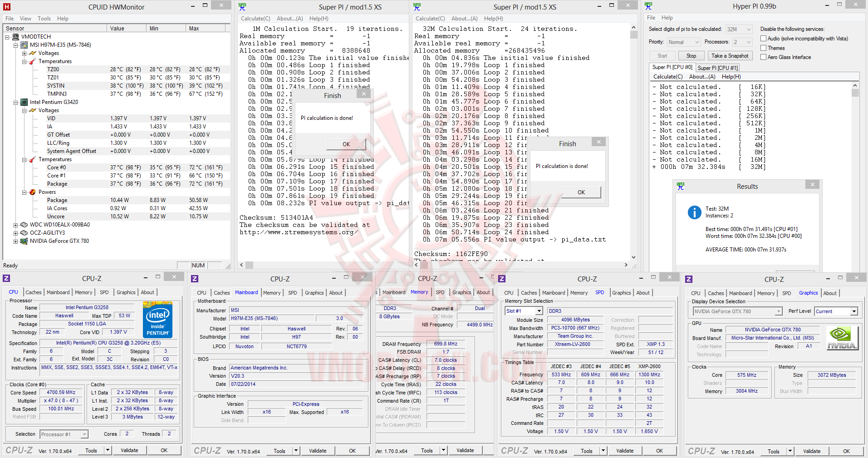
Task: Click the Intel Pentium G3420 chip icon
Action: coord(25,102)
